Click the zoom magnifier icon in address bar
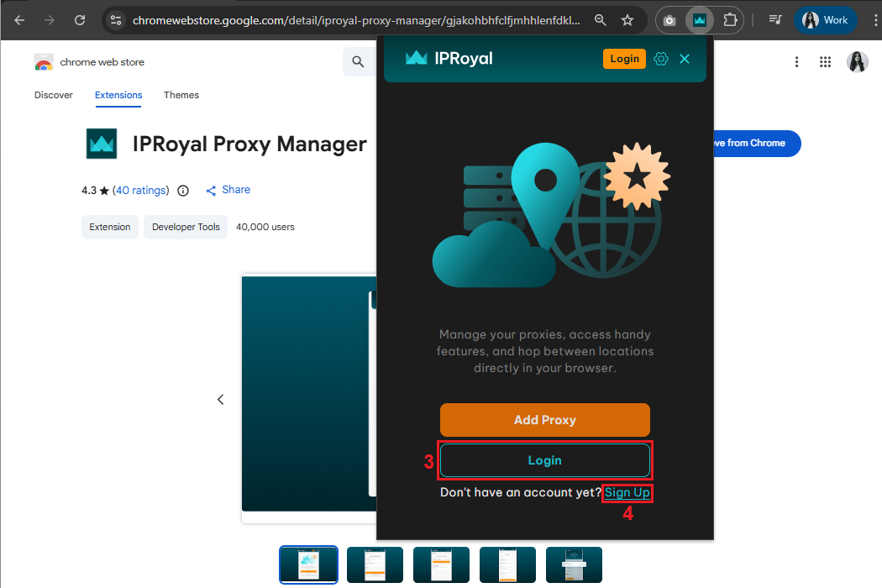Viewport: 882px width, 588px height. click(600, 20)
